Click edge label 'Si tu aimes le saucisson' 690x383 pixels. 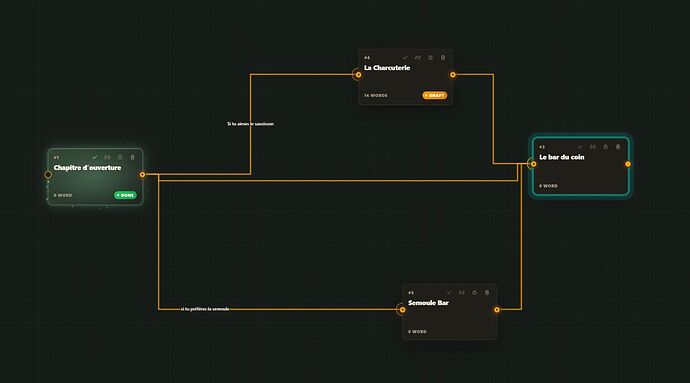coord(250,124)
